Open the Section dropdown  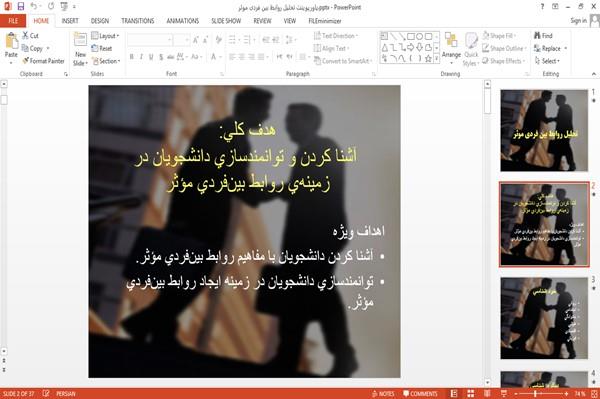(x=106, y=61)
